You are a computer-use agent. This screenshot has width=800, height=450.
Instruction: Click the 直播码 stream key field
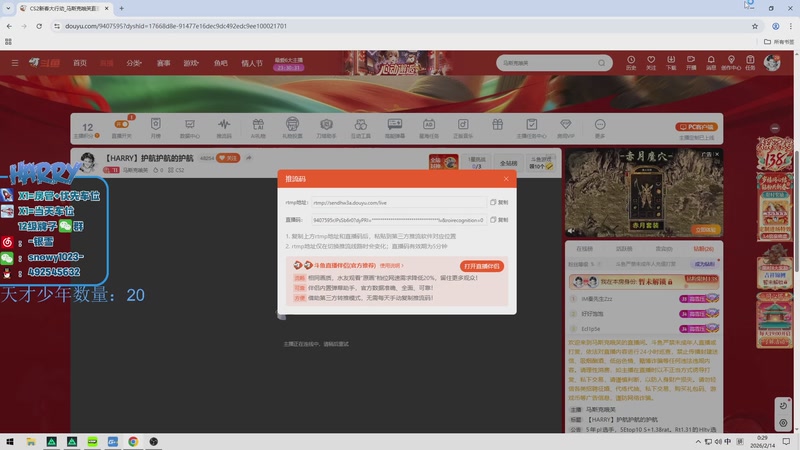[398, 220]
